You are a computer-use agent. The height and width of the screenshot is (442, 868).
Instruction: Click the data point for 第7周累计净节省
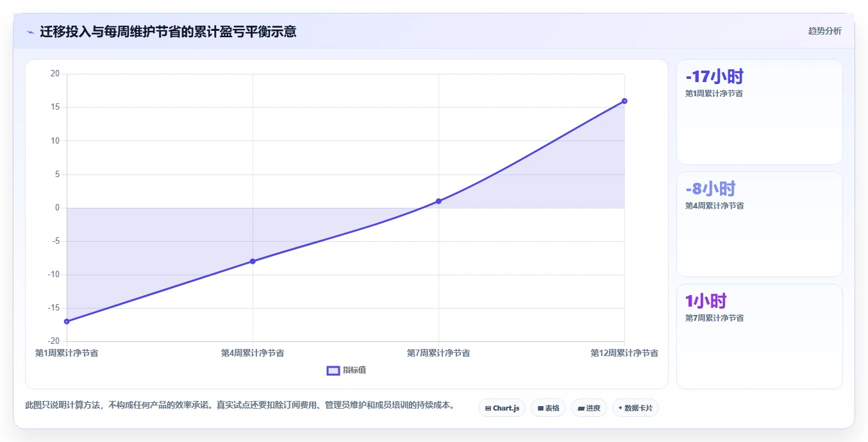click(438, 201)
